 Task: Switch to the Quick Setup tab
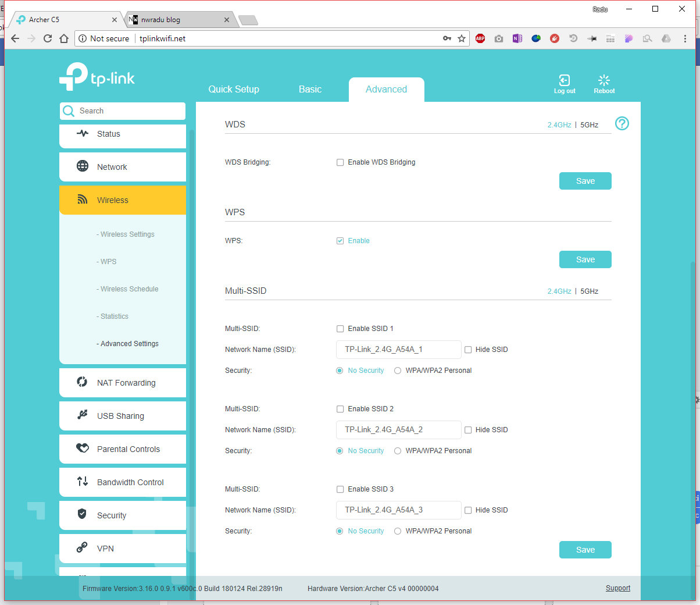pyautogui.click(x=234, y=90)
